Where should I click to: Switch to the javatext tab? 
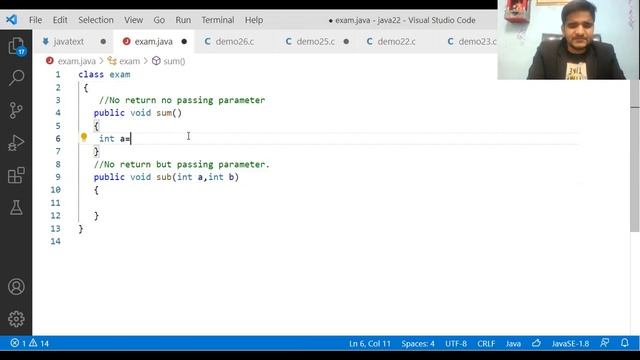point(73,41)
